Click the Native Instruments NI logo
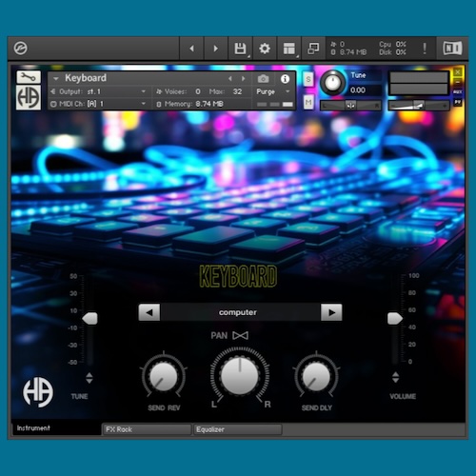The height and width of the screenshot is (476, 476). [452, 49]
